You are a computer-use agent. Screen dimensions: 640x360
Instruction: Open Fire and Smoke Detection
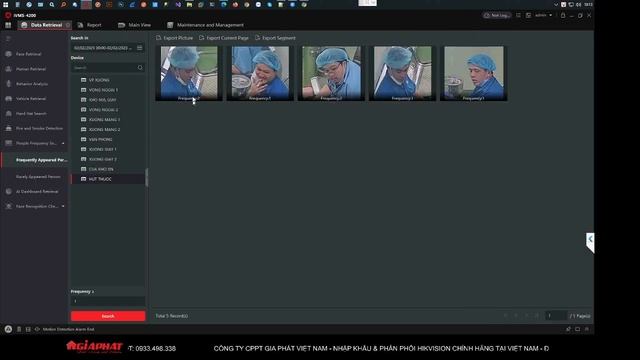point(39,128)
